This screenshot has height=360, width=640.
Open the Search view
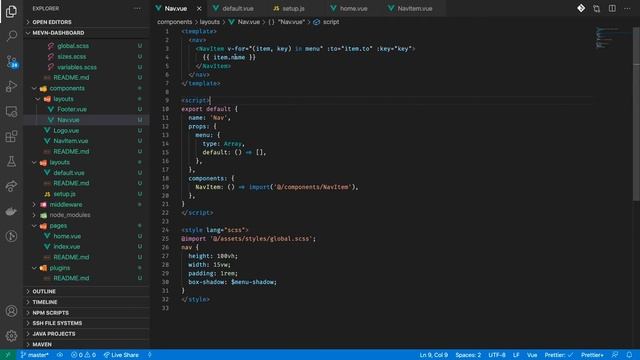(11, 36)
